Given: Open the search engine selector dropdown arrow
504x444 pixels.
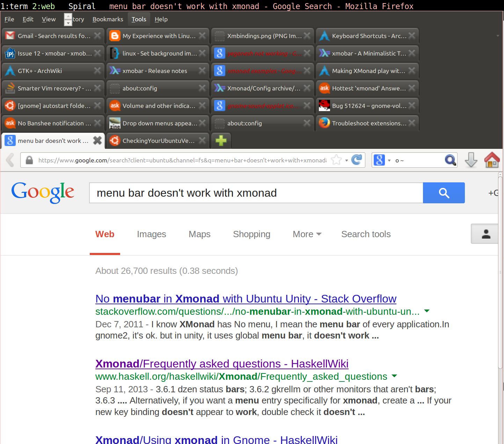Looking at the screenshot, I should [x=389, y=160].
